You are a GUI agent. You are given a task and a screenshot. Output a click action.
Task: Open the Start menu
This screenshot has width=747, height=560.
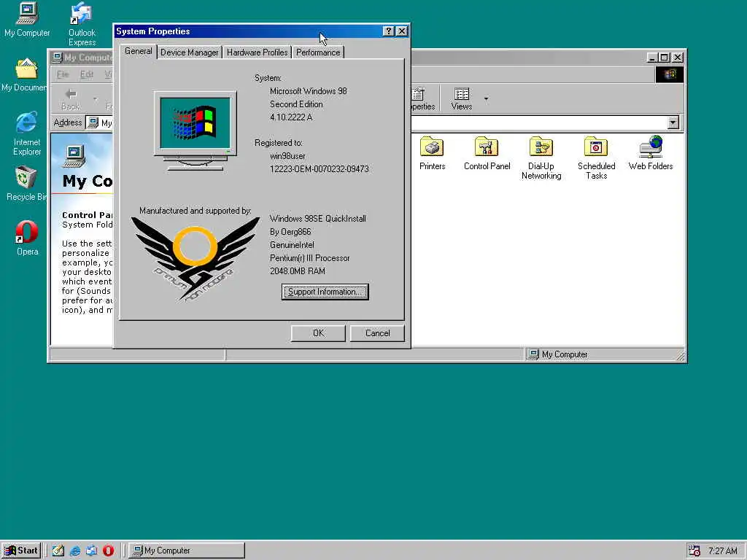coord(21,551)
